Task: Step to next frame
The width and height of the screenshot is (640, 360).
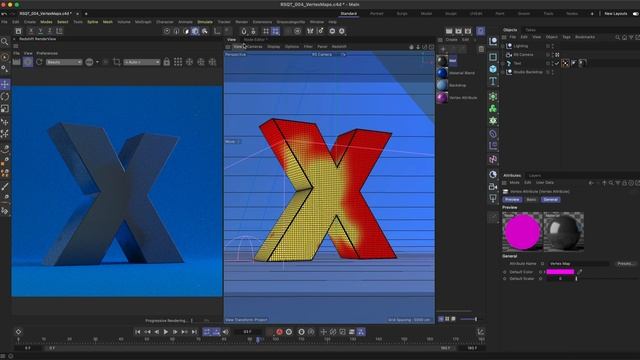Action: pos(175,332)
